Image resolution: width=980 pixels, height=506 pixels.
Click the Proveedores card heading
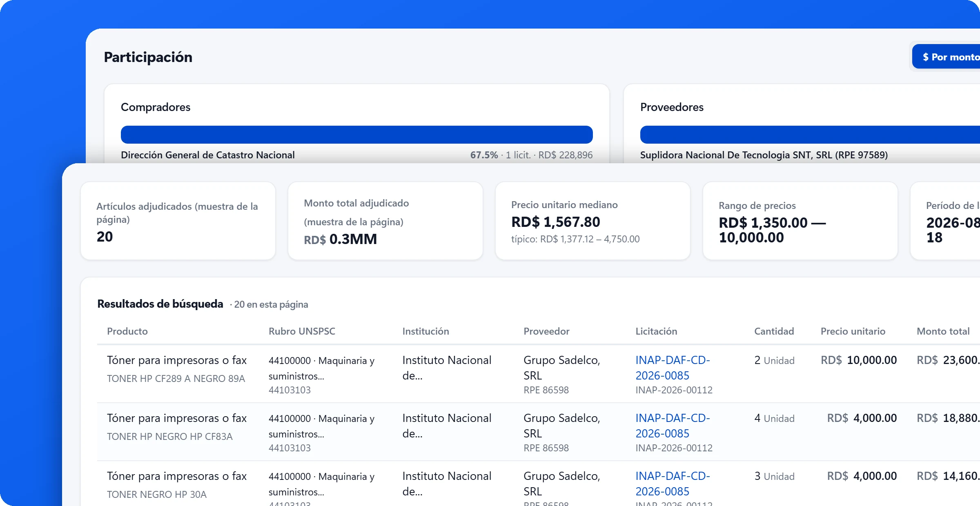coord(672,107)
